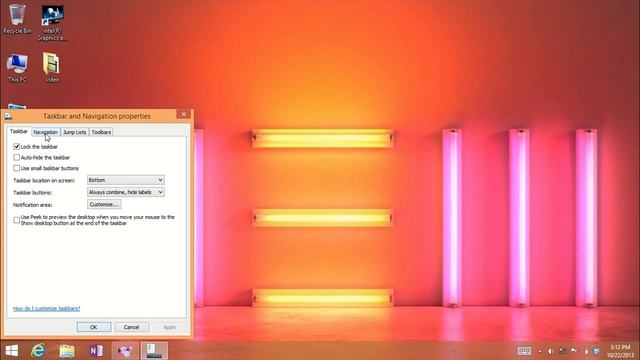Click the Cancel button
The height and width of the screenshot is (360, 640).
coord(131,327)
